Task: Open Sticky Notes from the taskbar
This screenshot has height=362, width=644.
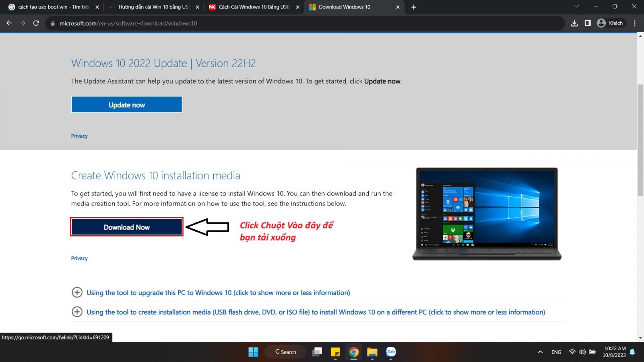Action: (335, 352)
